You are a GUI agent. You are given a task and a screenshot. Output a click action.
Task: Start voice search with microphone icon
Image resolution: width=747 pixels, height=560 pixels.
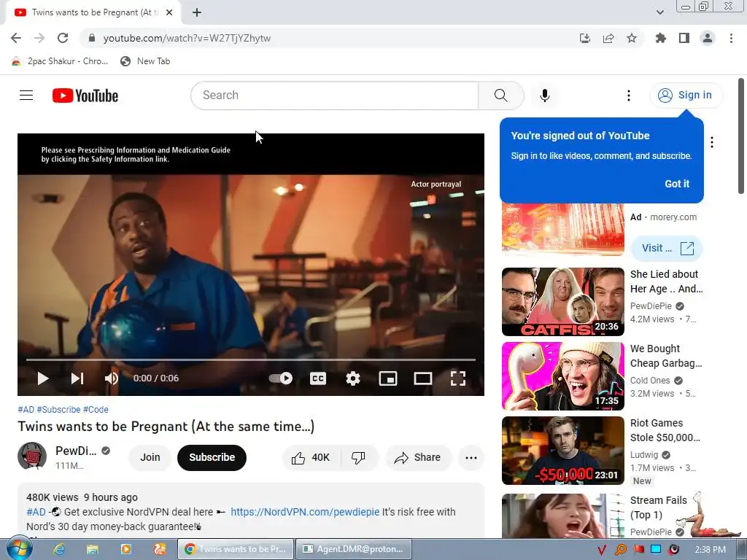(544, 96)
